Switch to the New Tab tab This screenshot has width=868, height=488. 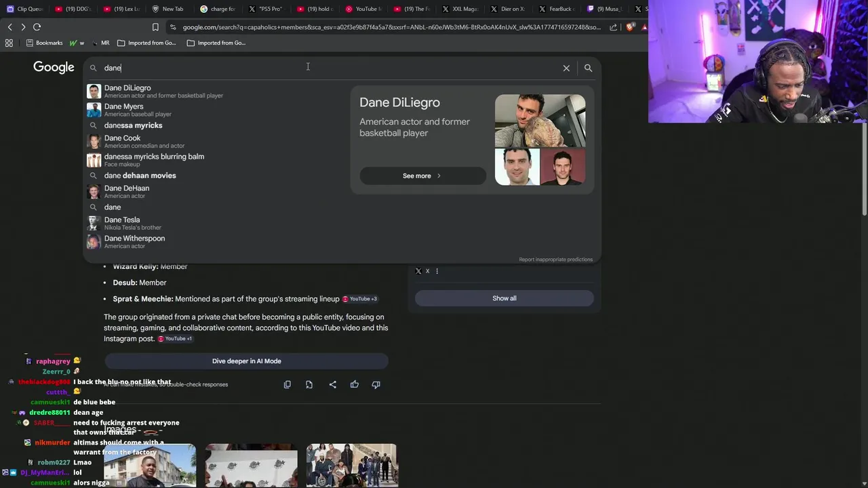click(168, 9)
